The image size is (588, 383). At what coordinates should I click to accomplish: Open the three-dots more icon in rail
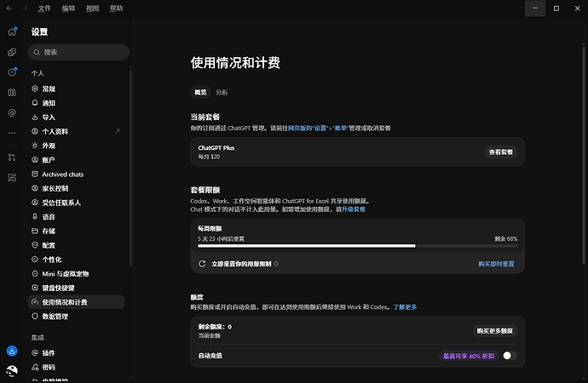12,133
